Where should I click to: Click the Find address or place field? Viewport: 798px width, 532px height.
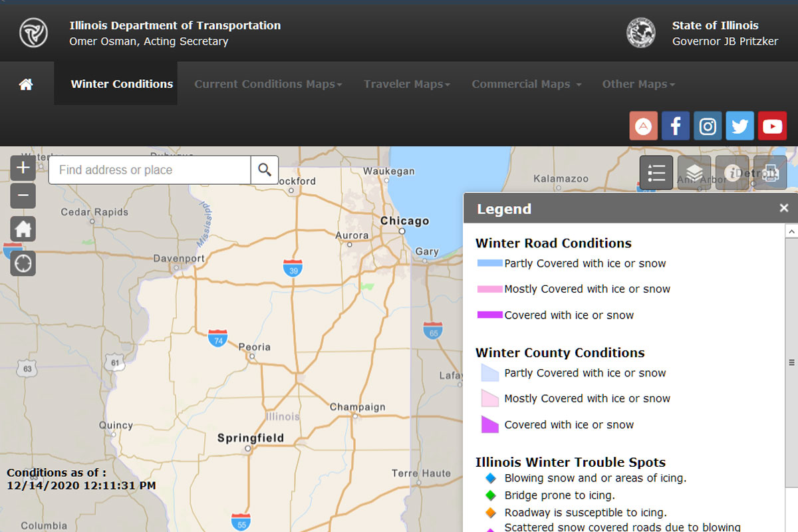pos(150,170)
